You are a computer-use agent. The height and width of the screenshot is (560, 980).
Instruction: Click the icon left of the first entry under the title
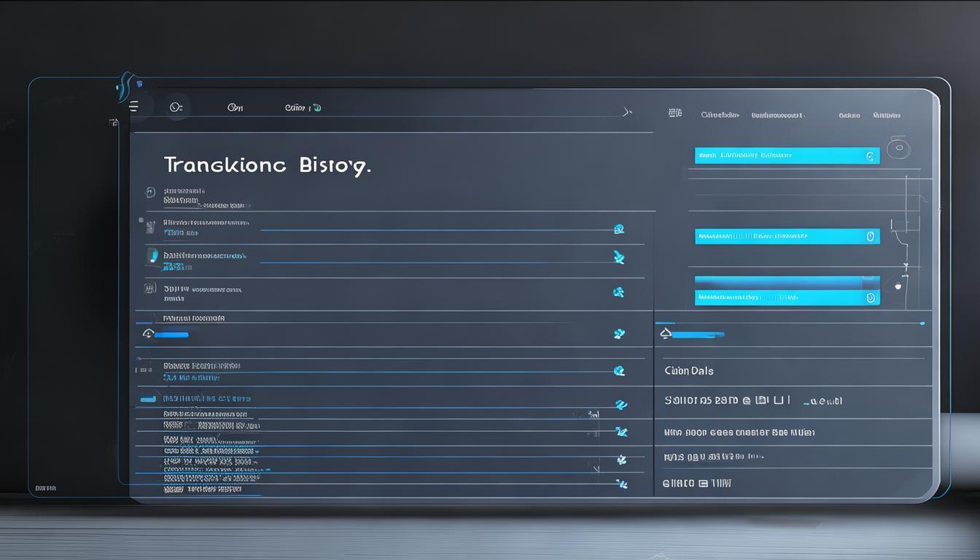(x=150, y=192)
